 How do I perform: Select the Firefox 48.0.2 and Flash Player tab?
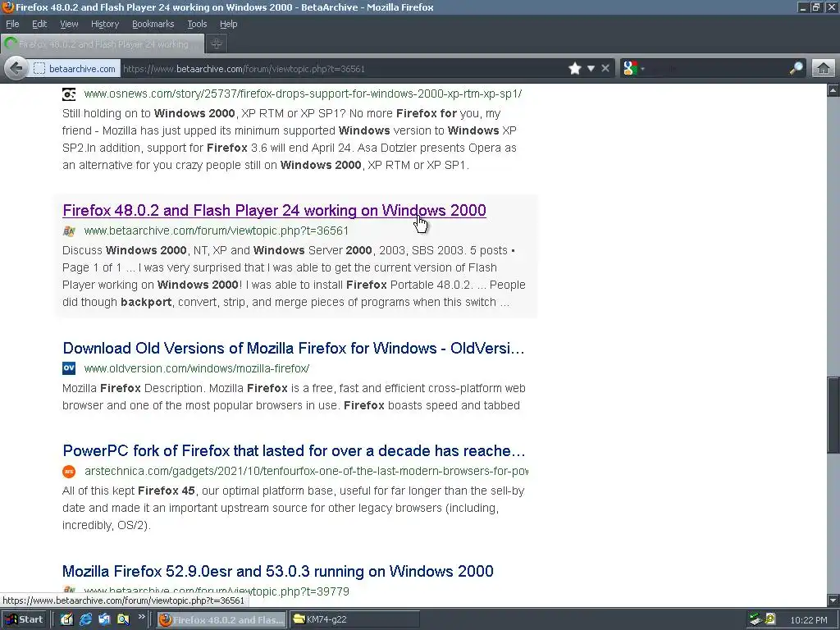(x=103, y=44)
